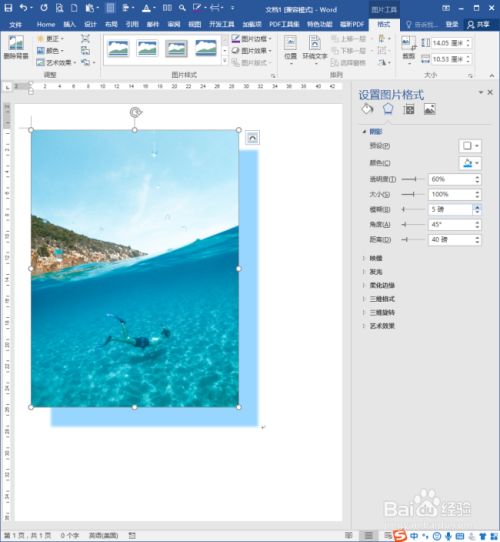Viewport: 500px width, 542px height.
Task: Create a new blank document icon
Action: tap(74, 8)
